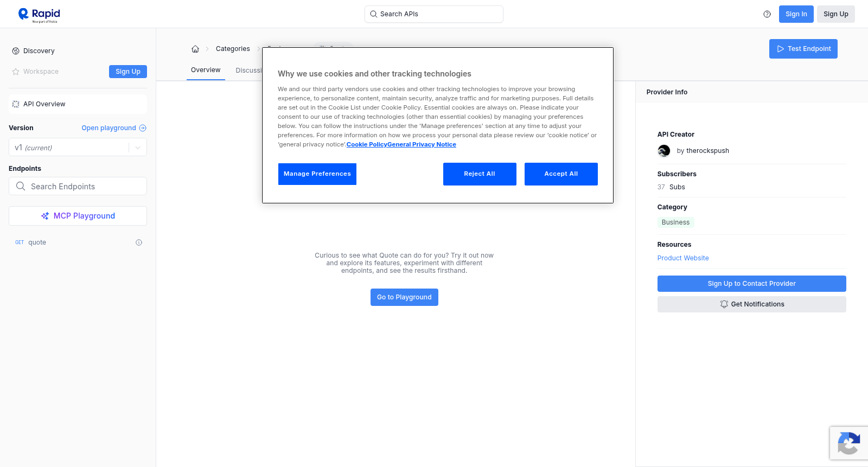Viewport: 868px width, 467px height.
Task: Click the sidebar Sign Up button
Action: [128, 72]
